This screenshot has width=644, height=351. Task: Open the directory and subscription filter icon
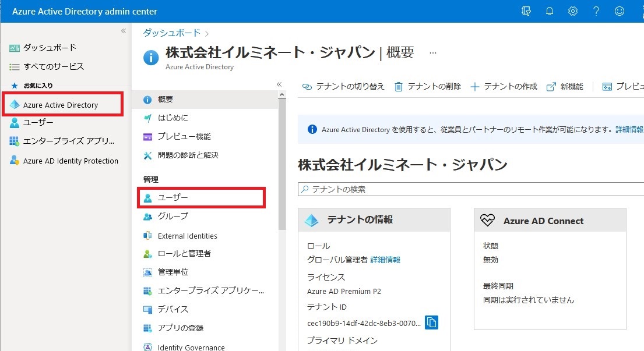click(x=526, y=11)
